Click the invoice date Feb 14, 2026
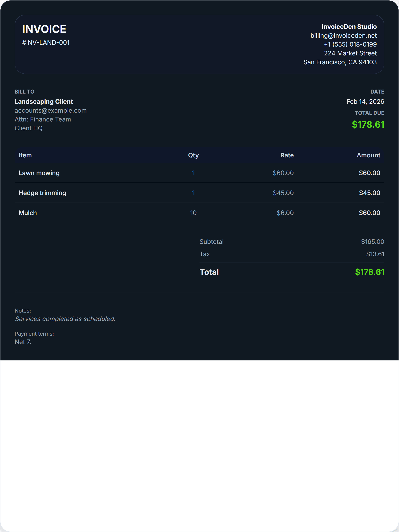Viewport: 399px width, 532px height. click(x=365, y=102)
